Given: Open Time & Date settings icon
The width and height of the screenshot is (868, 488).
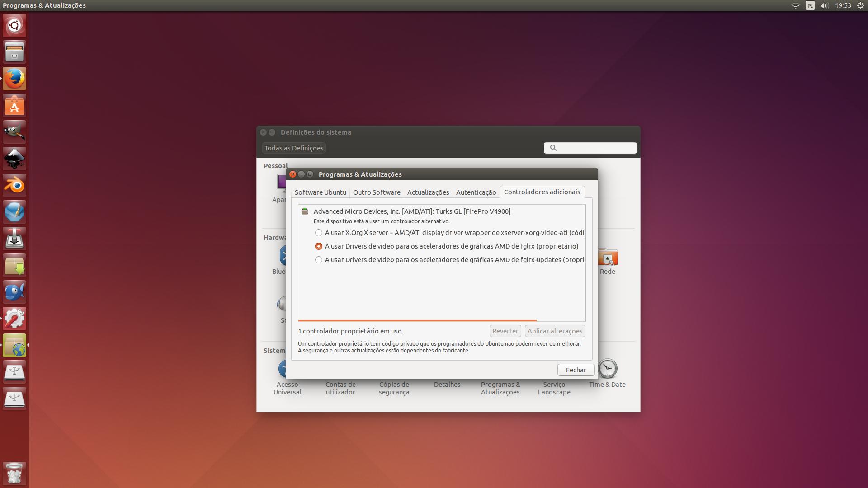Looking at the screenshot, I should [x=607, y=373].
